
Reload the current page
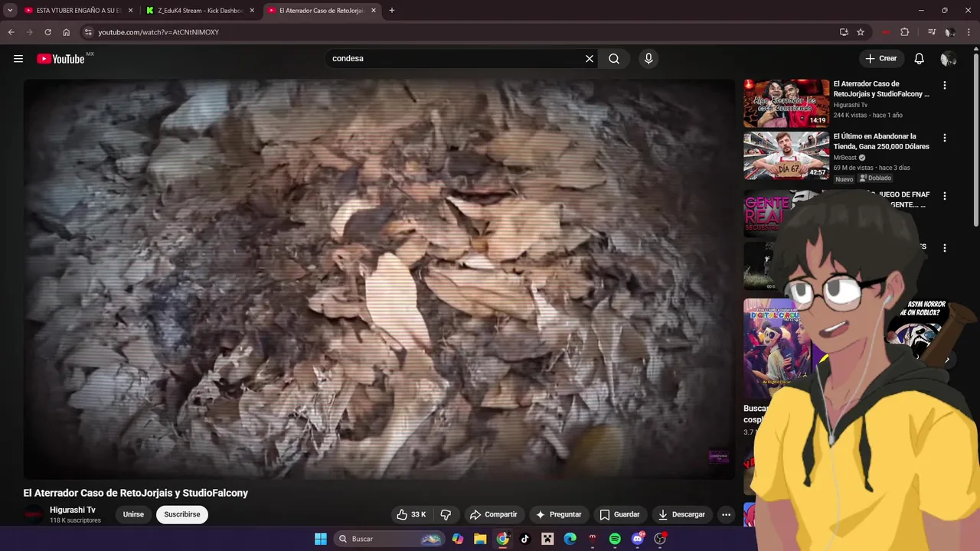(x=47, y=32)
